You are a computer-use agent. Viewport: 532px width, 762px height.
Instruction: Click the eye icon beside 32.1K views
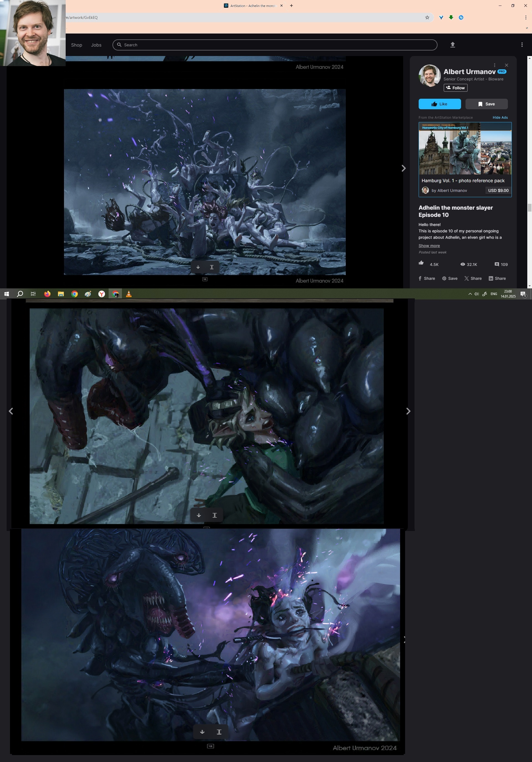[462, 264]
